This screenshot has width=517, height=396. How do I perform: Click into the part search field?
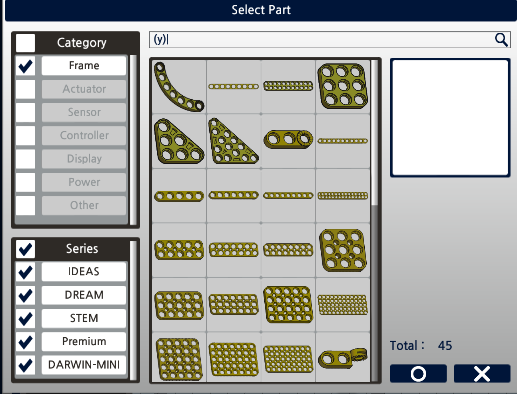coord(322,40)
